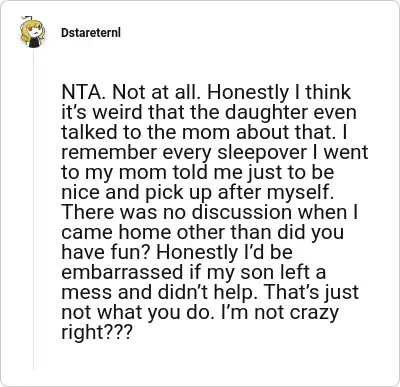The width and height of the screenshot is (400, 387).
Task: Click the question 'have fun?'
Action: (107, 252)
